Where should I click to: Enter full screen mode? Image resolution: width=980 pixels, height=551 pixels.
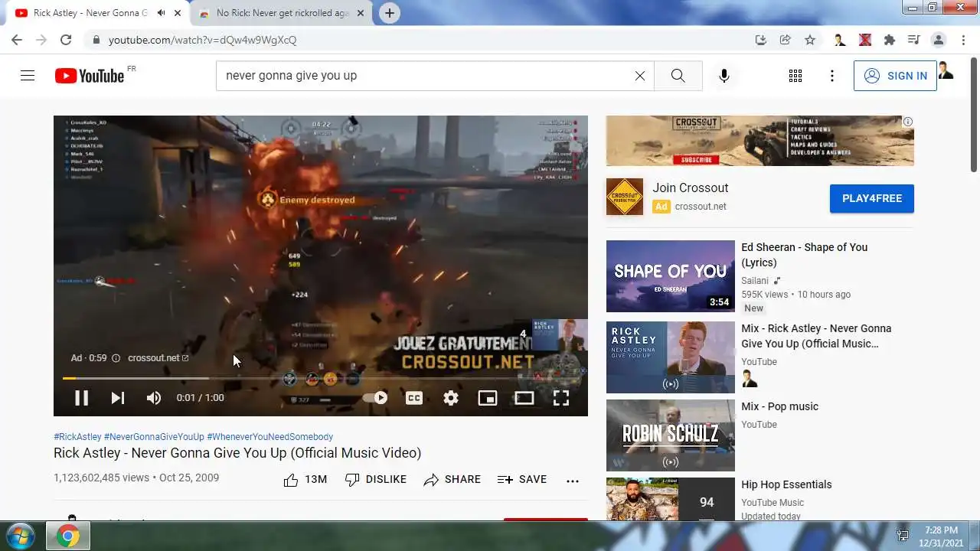561,398
